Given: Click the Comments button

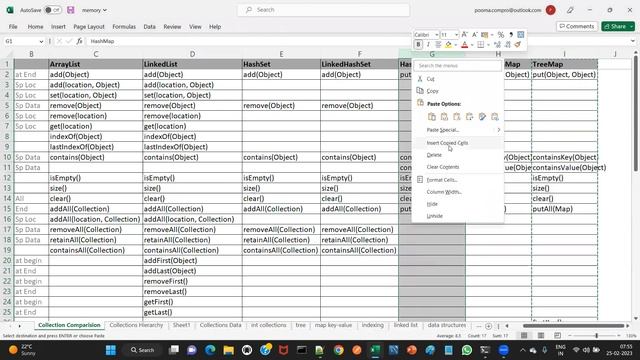Looking at the screenshot, I should click(x=577, y=26).
